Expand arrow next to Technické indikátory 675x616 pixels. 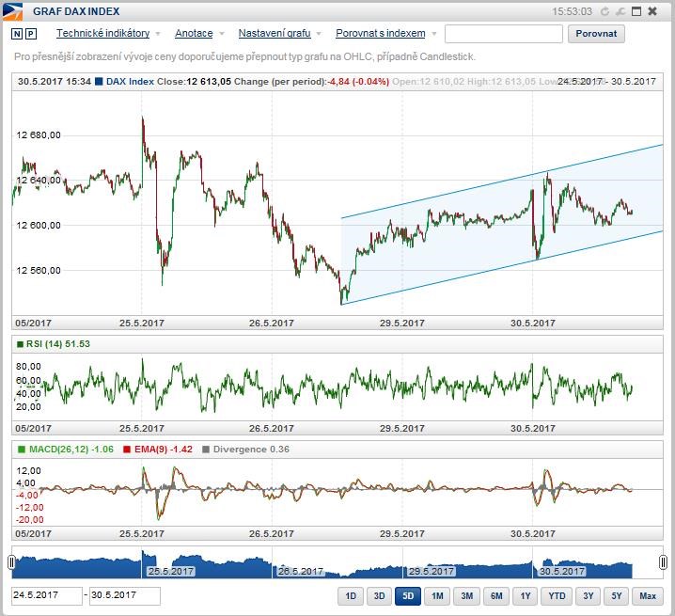[158, 34]
